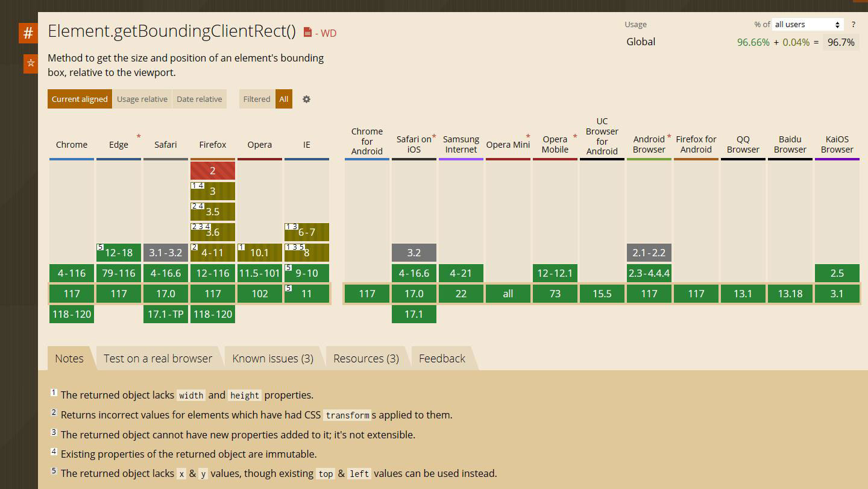Select the KaiOS Browser 2.5 cell

(837, 273)
